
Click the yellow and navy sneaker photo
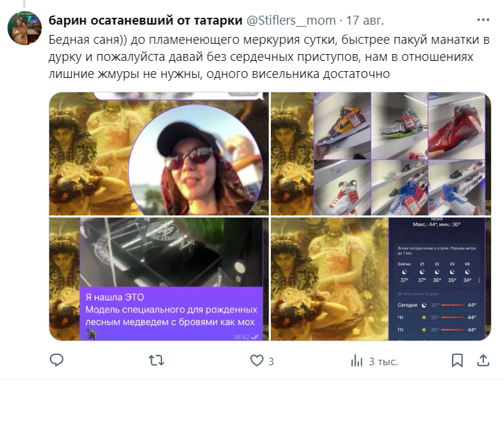click(x=343, y=126)
